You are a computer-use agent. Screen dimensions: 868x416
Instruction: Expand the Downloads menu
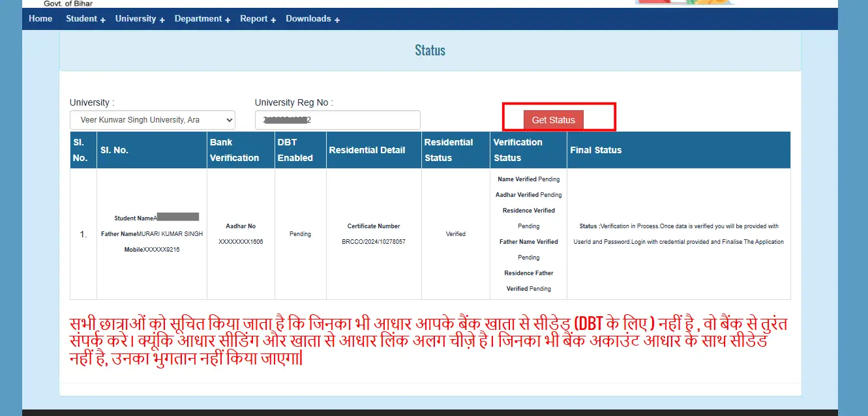312,19
